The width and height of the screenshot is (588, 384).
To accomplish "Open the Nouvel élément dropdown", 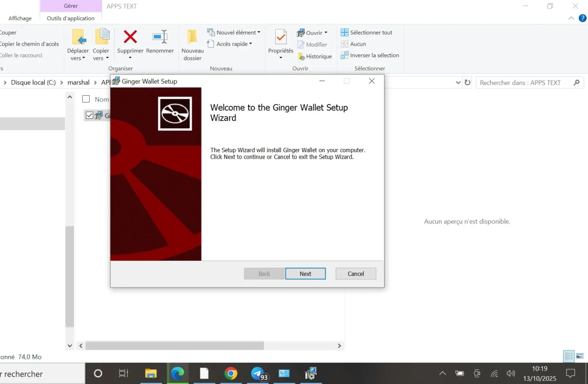I will tap(234, 33).
